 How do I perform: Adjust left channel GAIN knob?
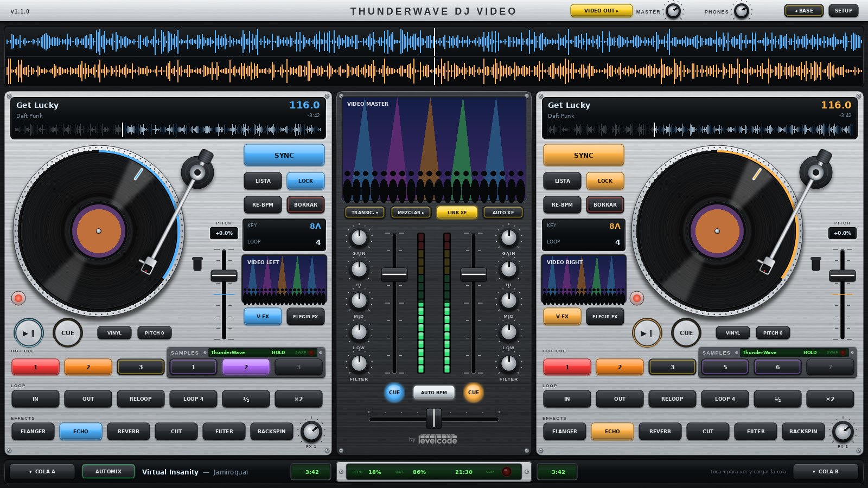[359, 237]
